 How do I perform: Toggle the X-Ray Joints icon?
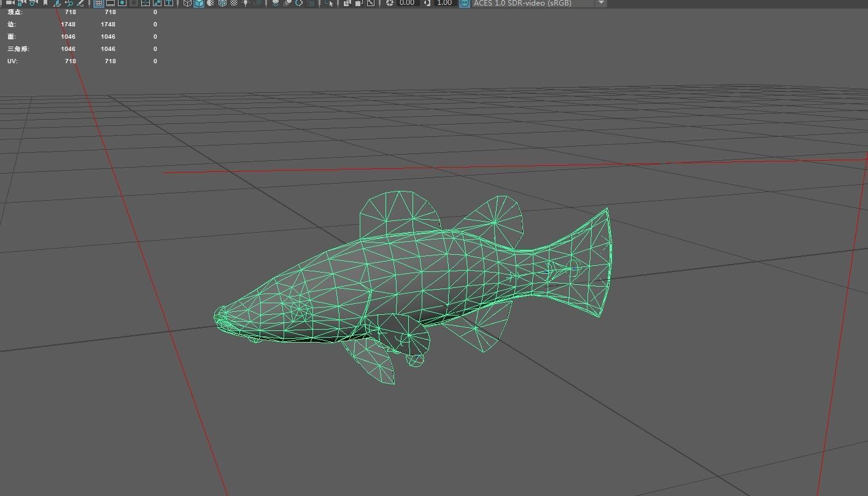click(371, 3)
